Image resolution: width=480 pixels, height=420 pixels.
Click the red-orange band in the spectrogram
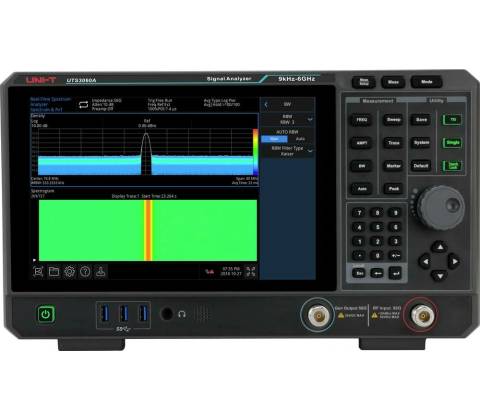148,230
